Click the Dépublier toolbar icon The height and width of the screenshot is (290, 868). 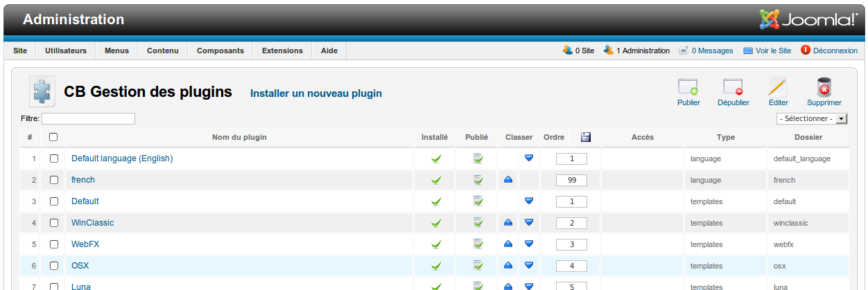[x=733, y=87]
